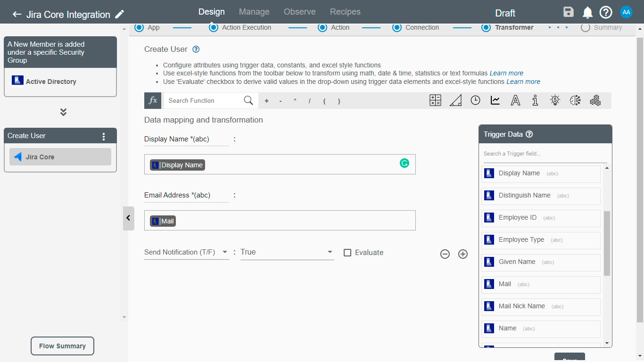644x362 pixels.
Task: Follow the Learn more link about Evaluate
Action: pyautogui.click(x=523, y=82)
